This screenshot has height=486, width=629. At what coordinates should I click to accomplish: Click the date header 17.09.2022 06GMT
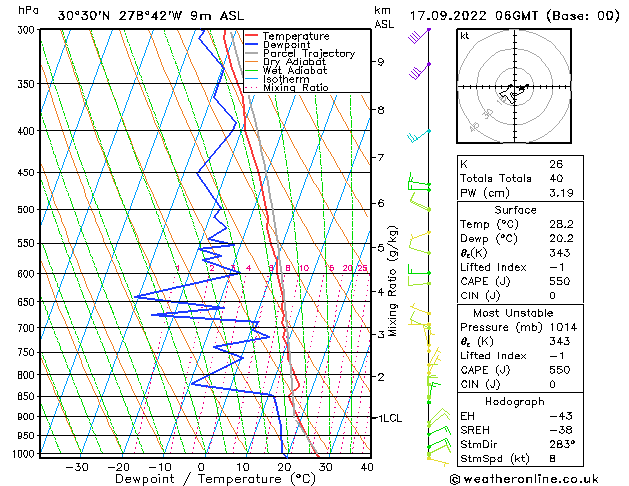pos(473,16)
